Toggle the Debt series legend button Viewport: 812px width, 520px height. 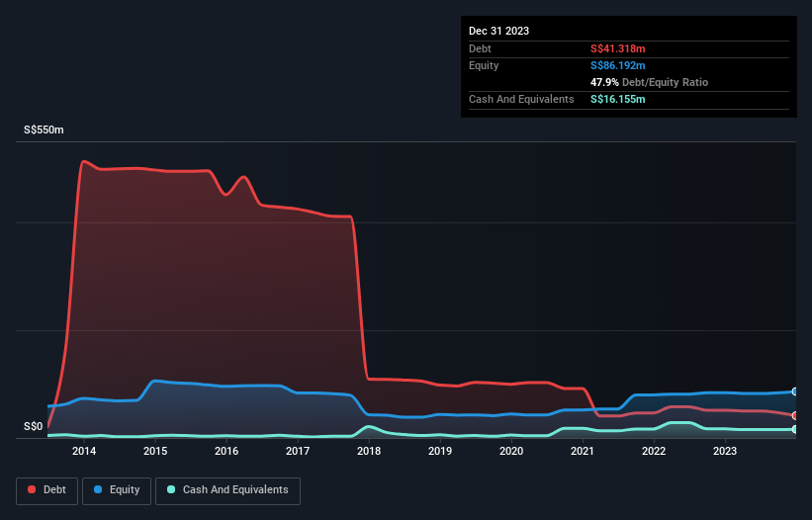(47, 490)
